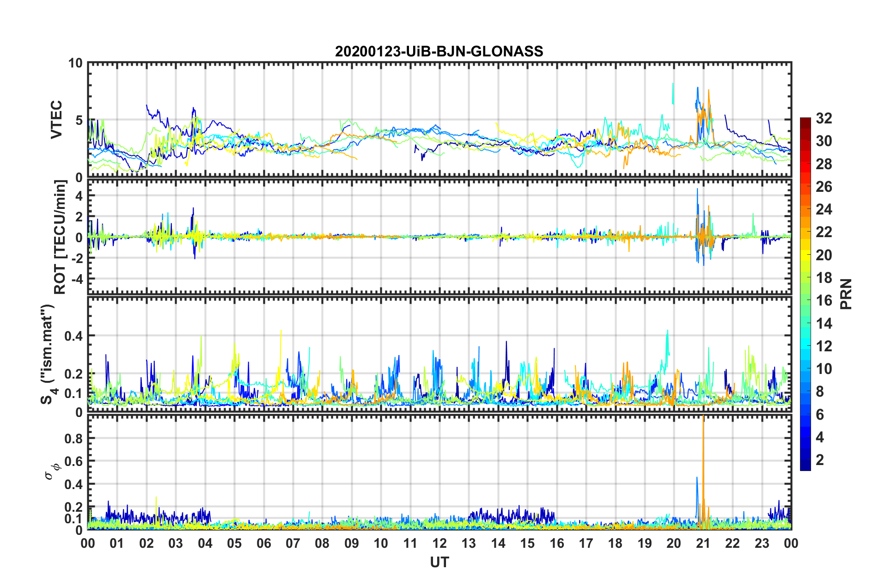Click UT axis hour label 05
Screen dimensions: 879x588
click(234, 544)
